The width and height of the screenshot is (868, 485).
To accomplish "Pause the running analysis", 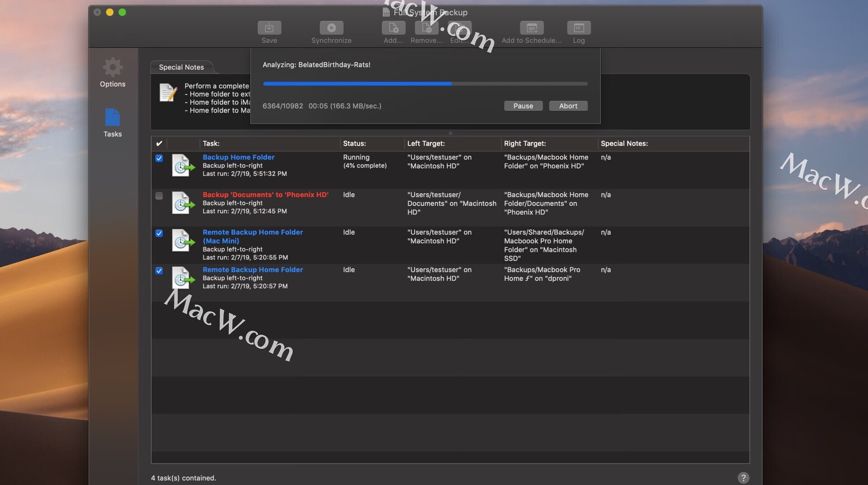I will [523, 106].
